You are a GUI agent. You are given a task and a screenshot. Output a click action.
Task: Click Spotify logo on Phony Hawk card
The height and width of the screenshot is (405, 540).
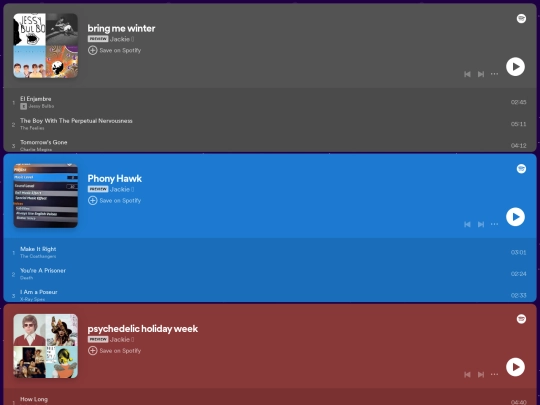521,169
